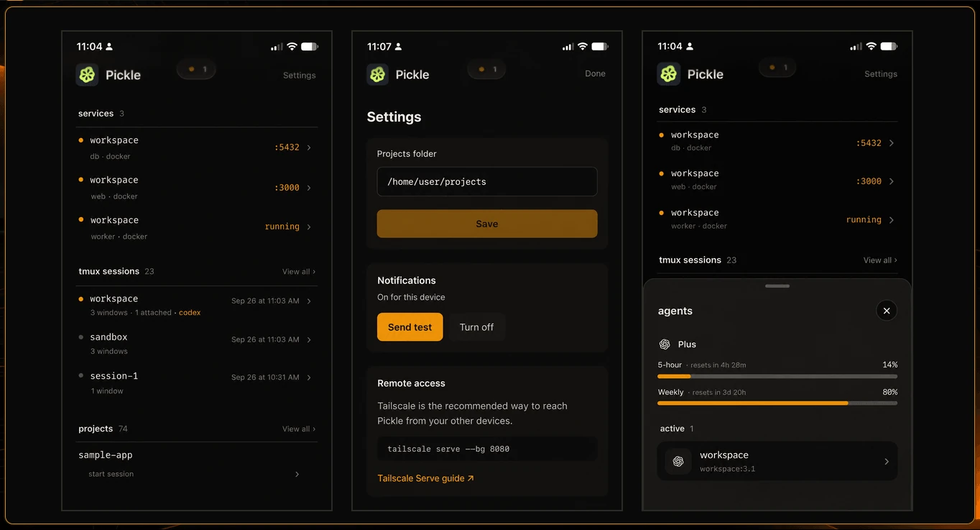980x530 pixels.
Task: Tap Done on the Settings screen
Action: [596, 73]
